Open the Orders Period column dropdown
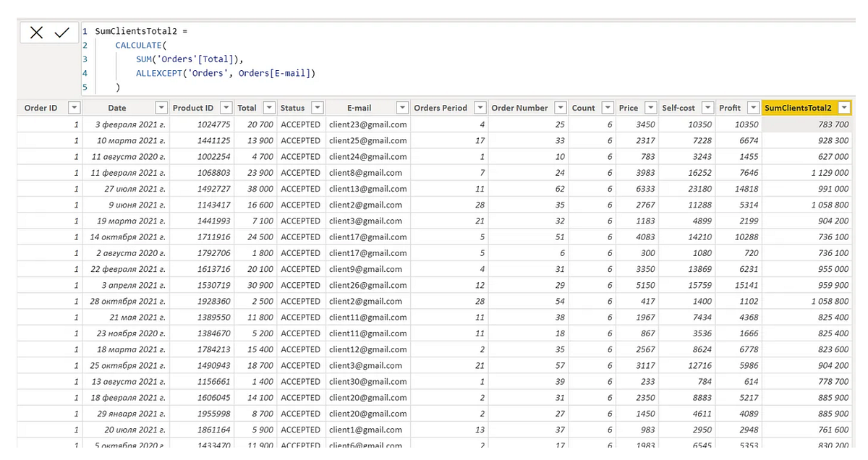Viewport: 868px width, 460px height. pyautogui.click(x=479, y=107)
